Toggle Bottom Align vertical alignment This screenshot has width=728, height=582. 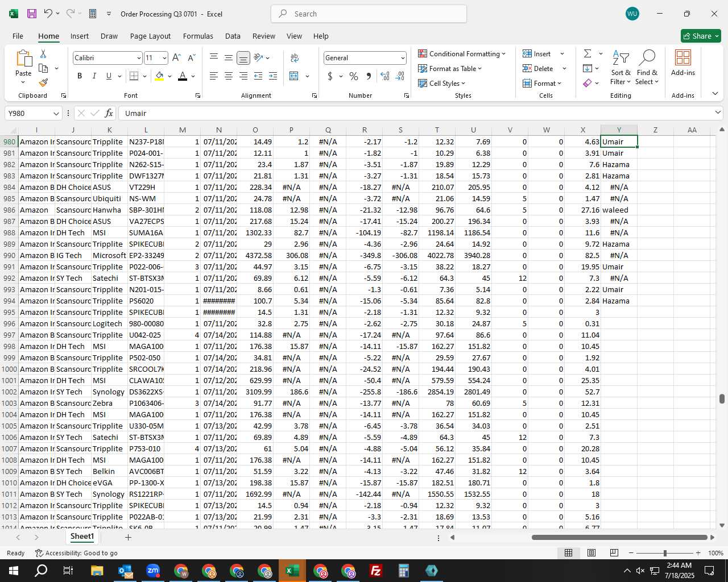tap(243, 57)
